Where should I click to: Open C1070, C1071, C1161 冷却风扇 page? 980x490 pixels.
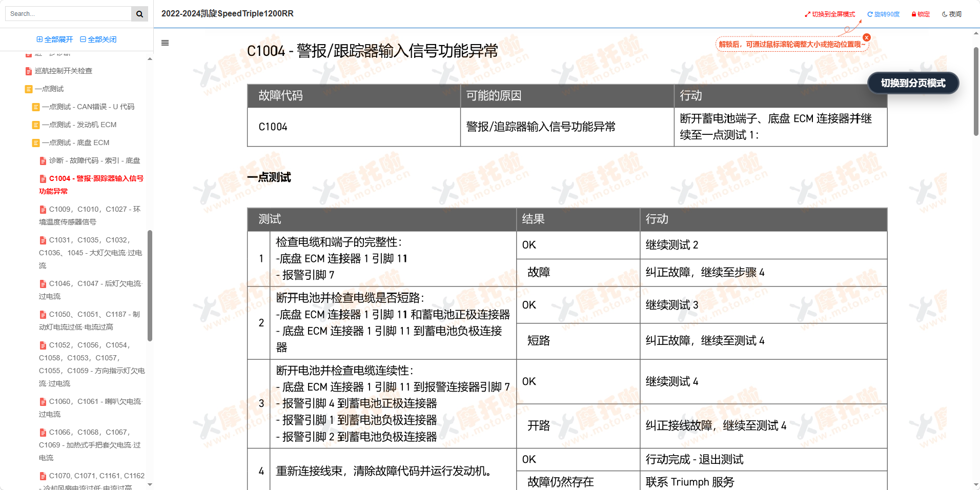[92, 481]
